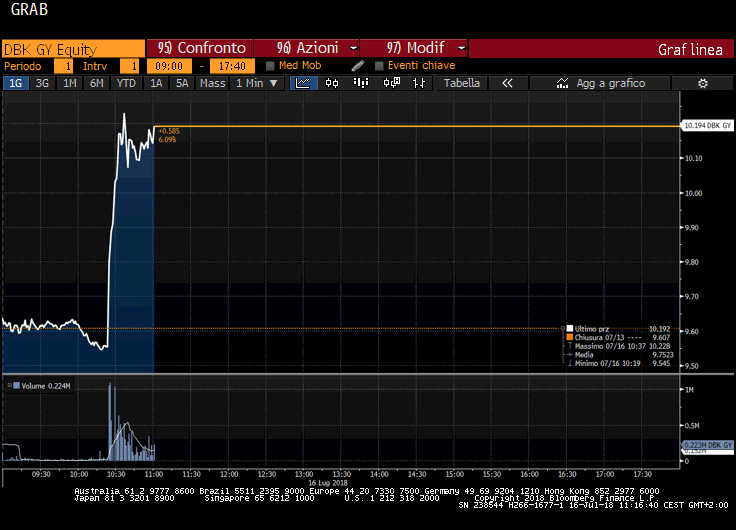Click the chart icon in Agg a grafico

pos(562,83)
